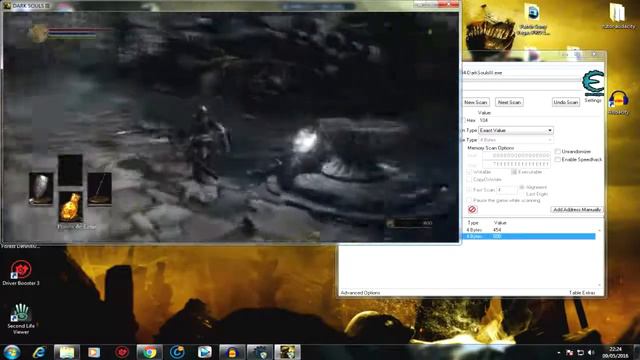
Task: Click the Next Scan button
Action: point(509,102)
